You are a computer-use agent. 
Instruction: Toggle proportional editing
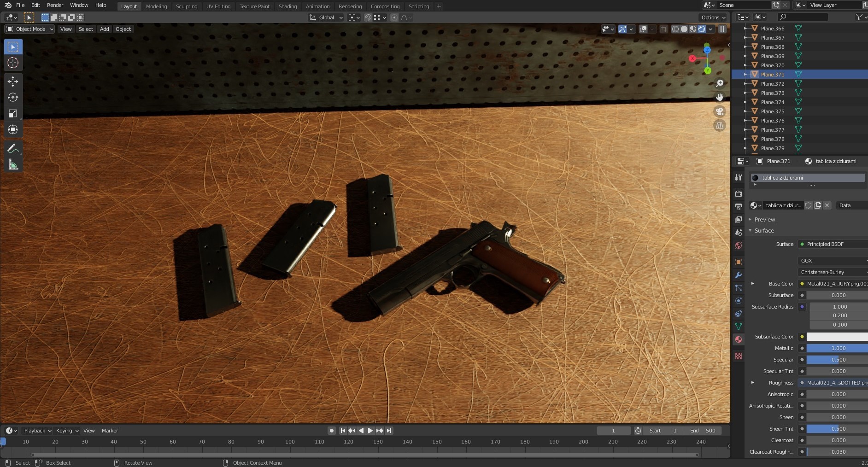click(394, 18)
